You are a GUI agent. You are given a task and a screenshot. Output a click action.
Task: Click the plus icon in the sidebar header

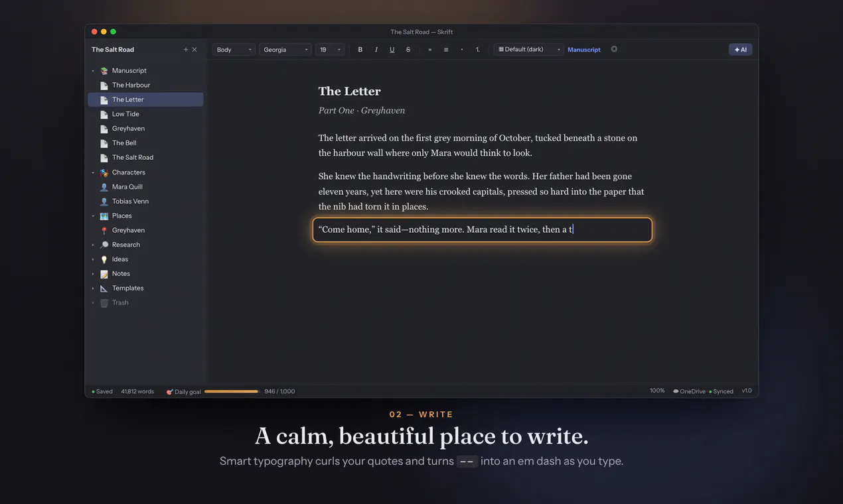(186, 50)
